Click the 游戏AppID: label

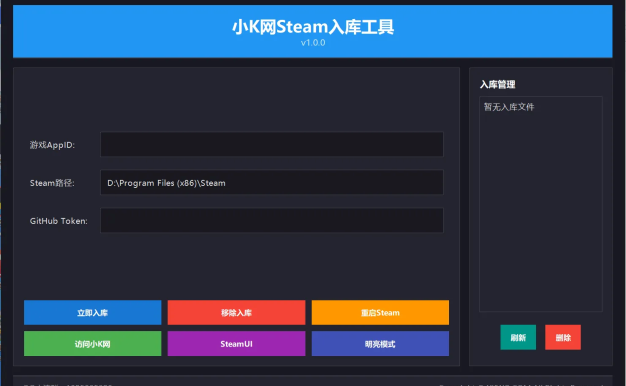[52, 145]
